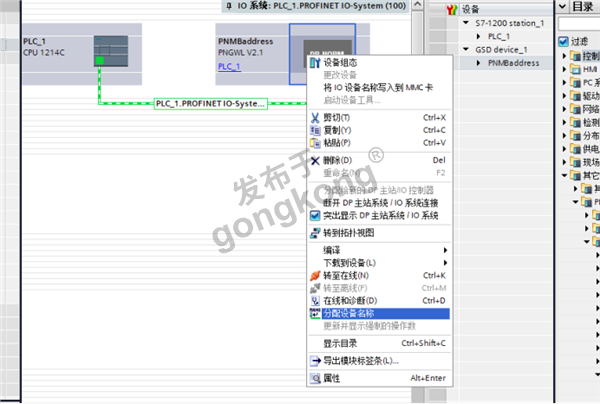Select the PNGWL V2.1 device text
This screenshot has width=600, height=404.
tap(240, 52)
